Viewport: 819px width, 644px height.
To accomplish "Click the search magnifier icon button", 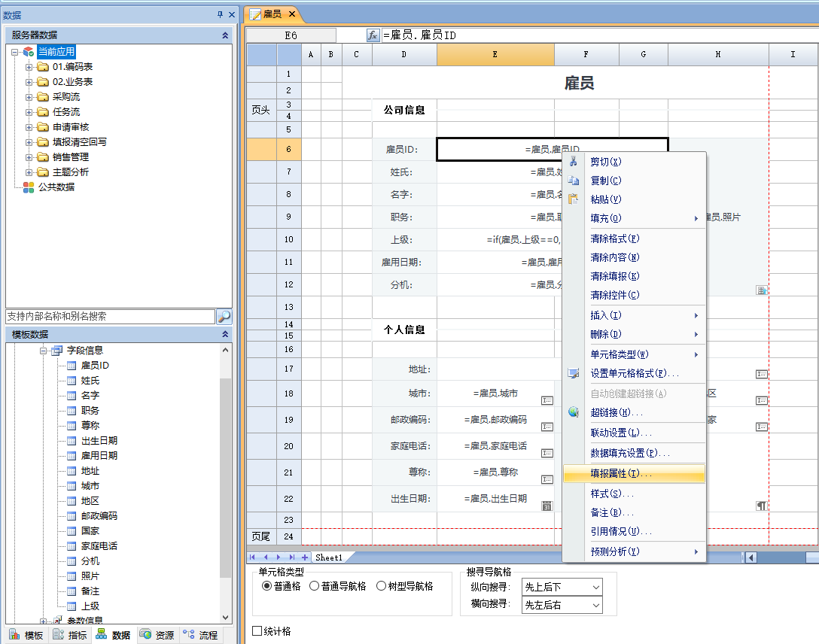I will 224,317.
